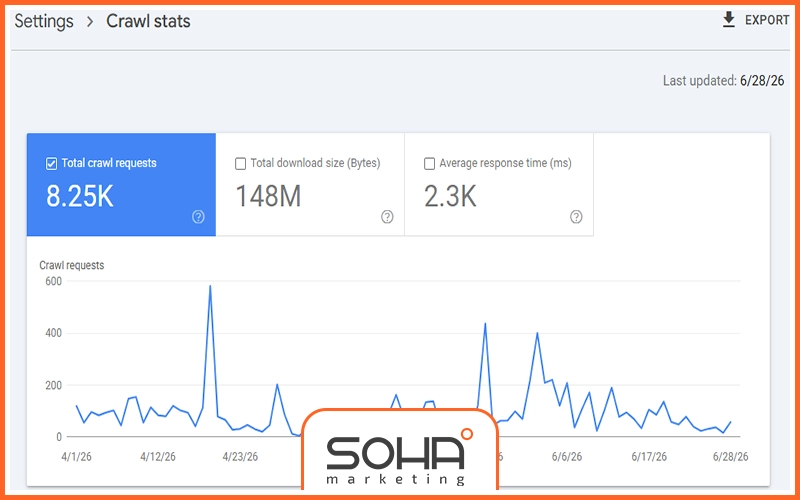This screenshot has height=500, width=800.
Task: Click the EXPORT button label
Action: pyautogui.click(x=767, y=20)
